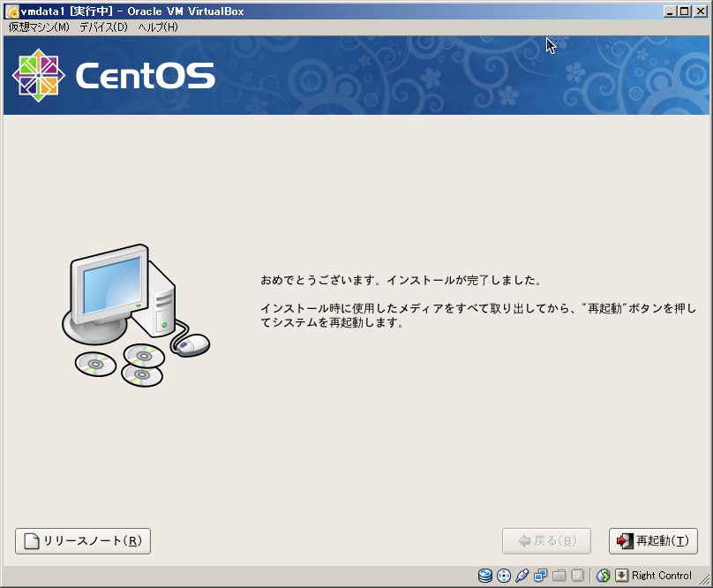Viewport: 713px width, 588px height.
Task: Click the keyboard capture arrow indicator
Action: pos(621,576)
